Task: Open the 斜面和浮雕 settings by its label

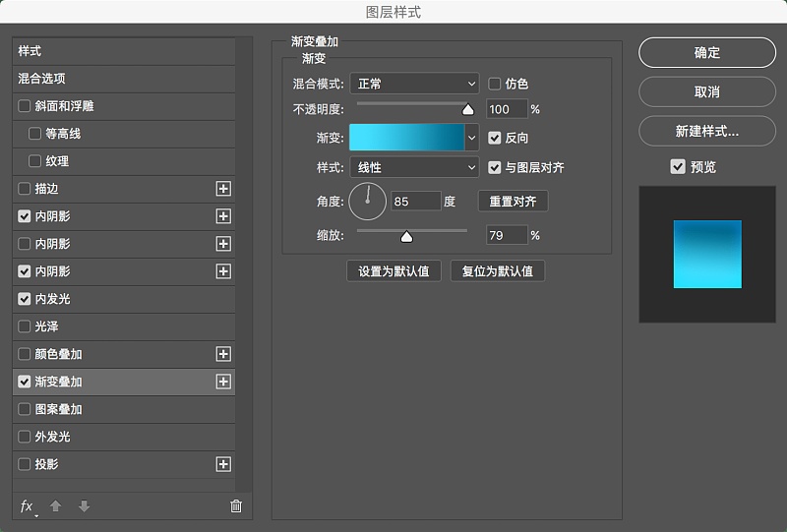Action: tap(65, 106)
